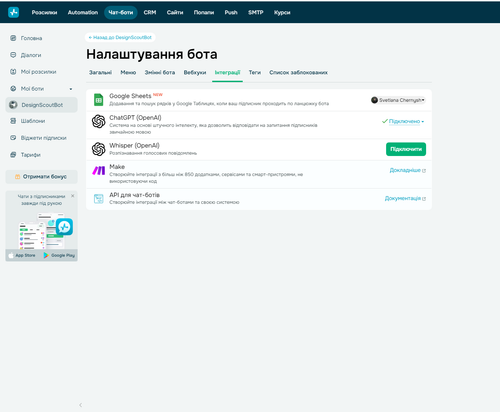
Task: Switch to the Змінні бота tab
Action: click(160, 72)
